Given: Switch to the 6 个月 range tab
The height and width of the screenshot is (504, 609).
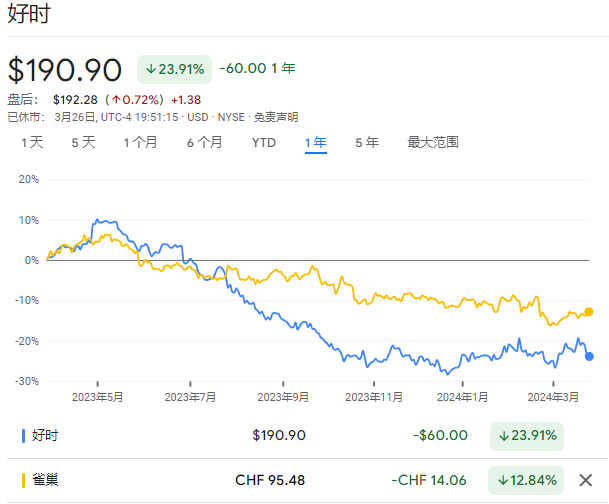Looking at the screenshot, I should (x=204, y=143).
